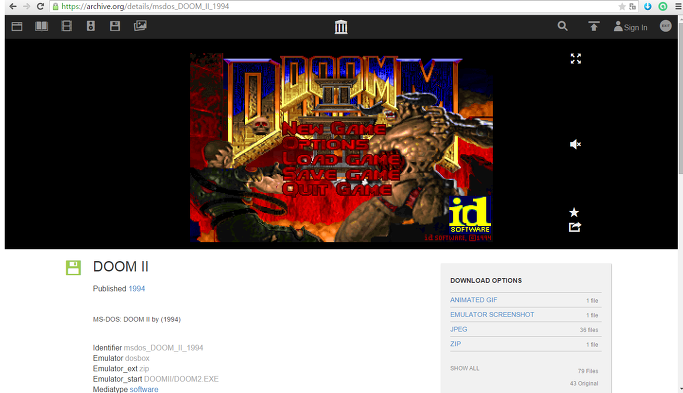Click the round donate badge icon
Viewport: 683px width, 393px height.
tap(666, 26)
